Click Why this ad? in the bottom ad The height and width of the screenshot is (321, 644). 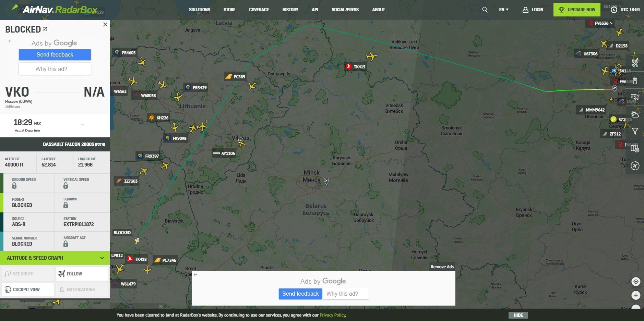pos(346,294)
